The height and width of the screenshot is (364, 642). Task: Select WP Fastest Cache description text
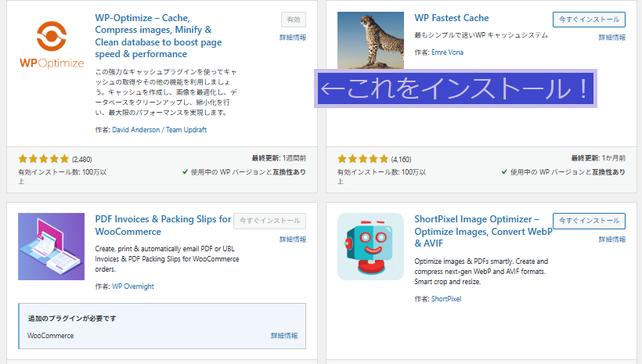(481, 35)
